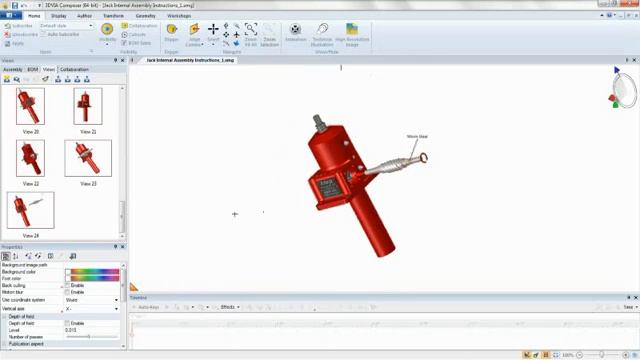Switch to the BOM panel tab
The height and width of the screenshot is (360, 640).
pyautogui.click(x=33, y=69)
